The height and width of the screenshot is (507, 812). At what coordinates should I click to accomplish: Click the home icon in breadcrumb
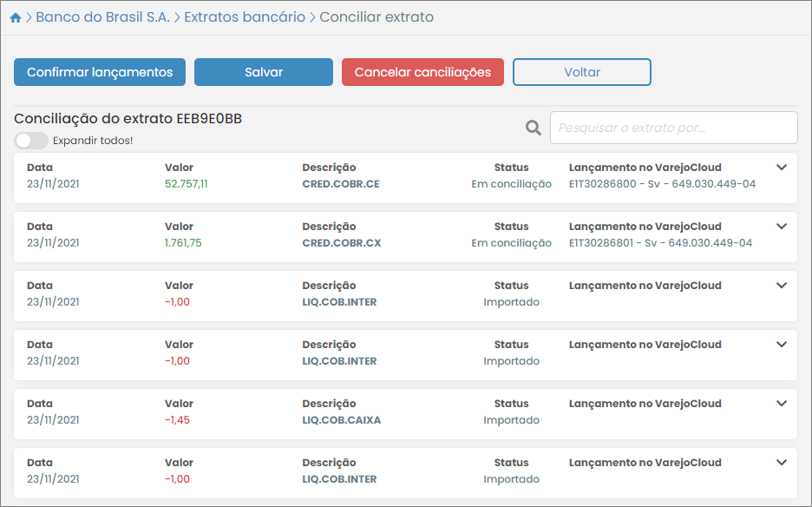pos(15,17)
